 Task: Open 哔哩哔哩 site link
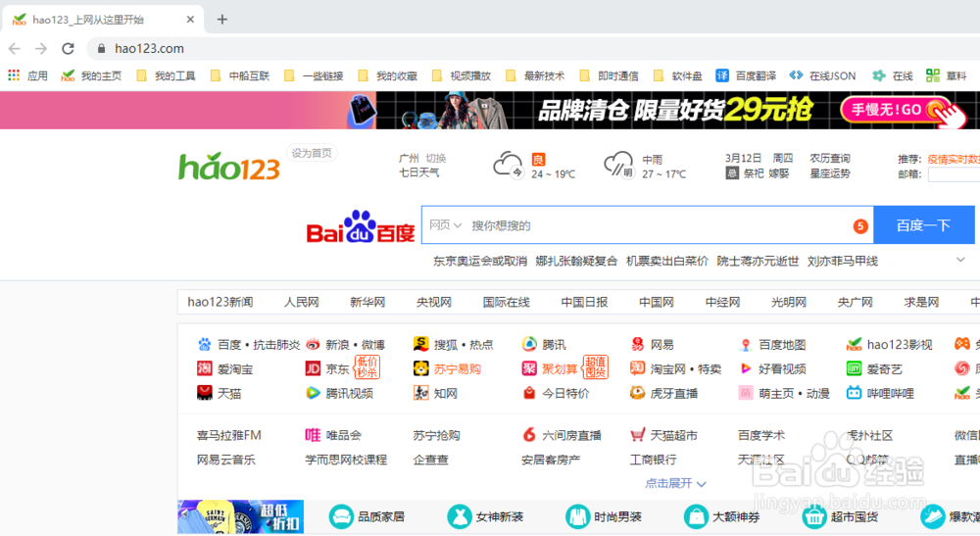pos(880,393)
